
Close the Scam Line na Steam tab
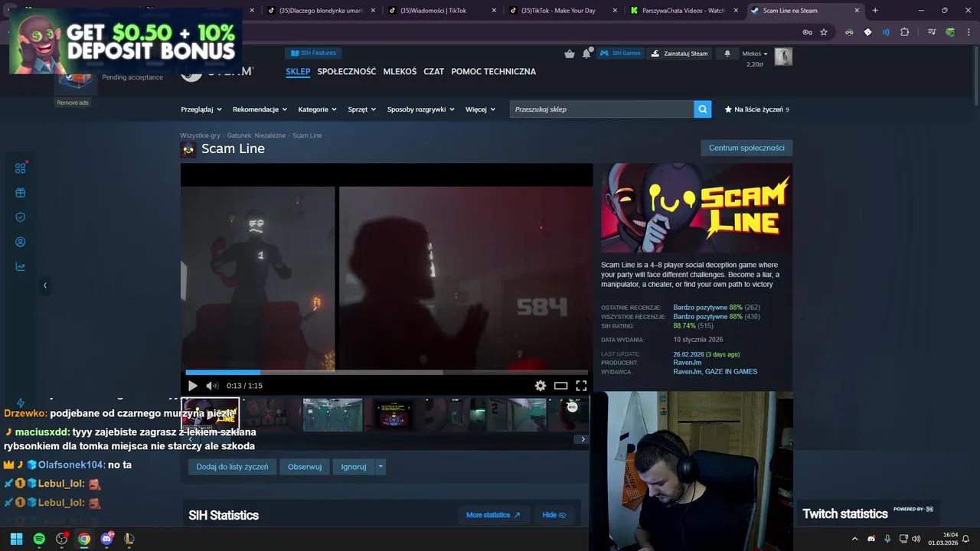pyautogui.click(x=857, y=11)
